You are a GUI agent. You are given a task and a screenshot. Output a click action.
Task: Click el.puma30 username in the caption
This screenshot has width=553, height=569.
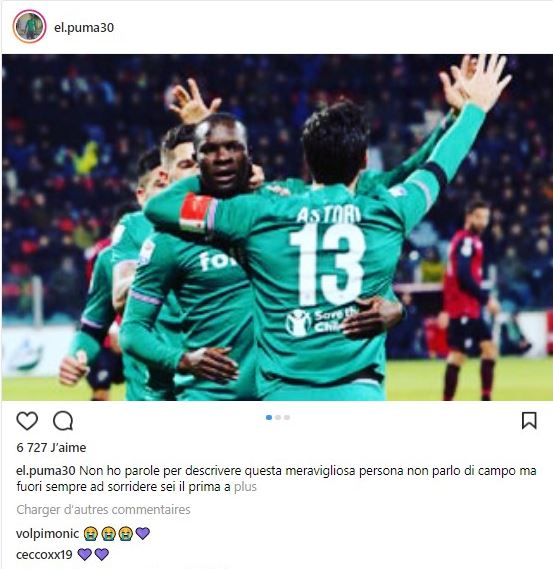(46, 471)
